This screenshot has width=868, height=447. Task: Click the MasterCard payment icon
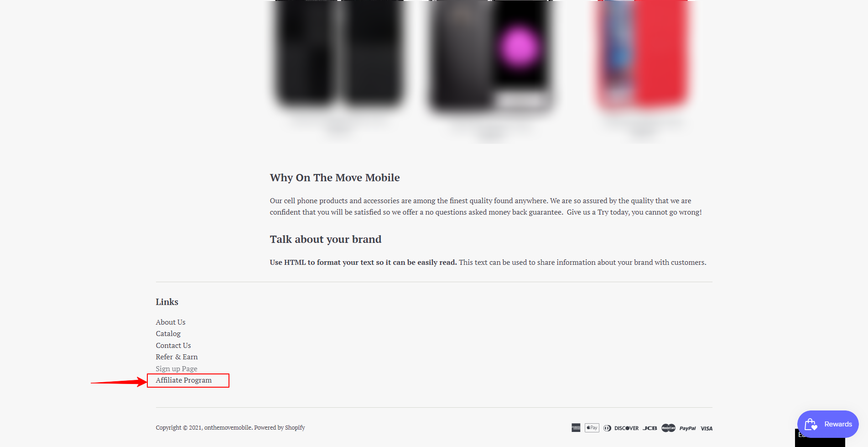pyautogui.click(x=668, y=428)
